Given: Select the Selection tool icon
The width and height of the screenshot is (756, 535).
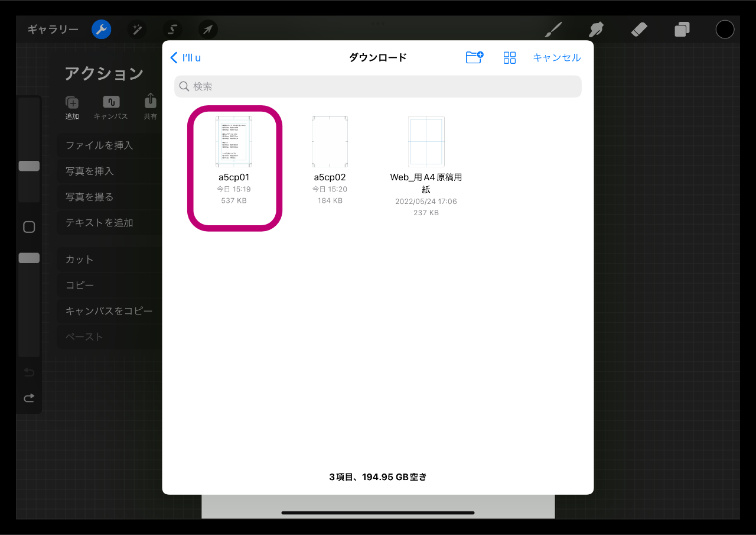Looking at the screenshot, I should [x=172, y=30].
